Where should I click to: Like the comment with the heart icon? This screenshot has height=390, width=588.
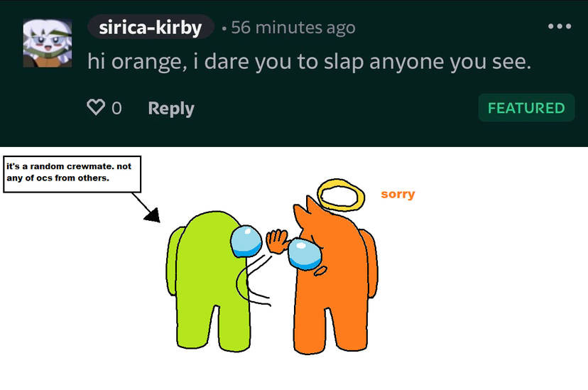click(x=96, y=107)
